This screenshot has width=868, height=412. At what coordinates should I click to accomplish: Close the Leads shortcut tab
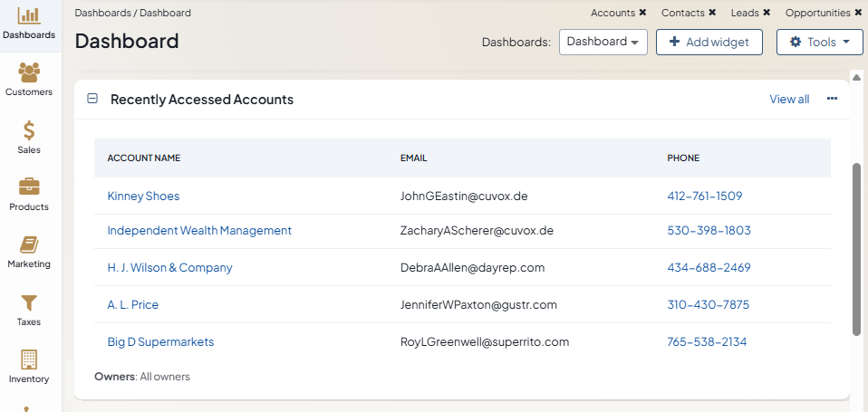point(767,13)
